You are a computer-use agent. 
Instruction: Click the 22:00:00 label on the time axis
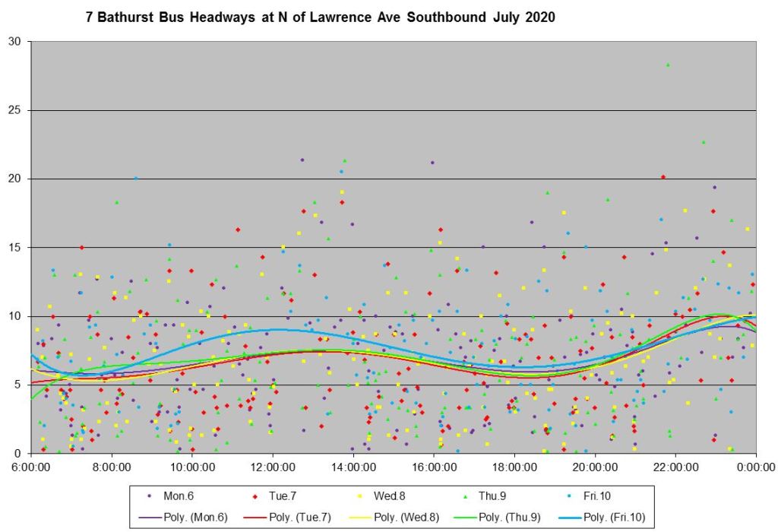coord(675,465)
